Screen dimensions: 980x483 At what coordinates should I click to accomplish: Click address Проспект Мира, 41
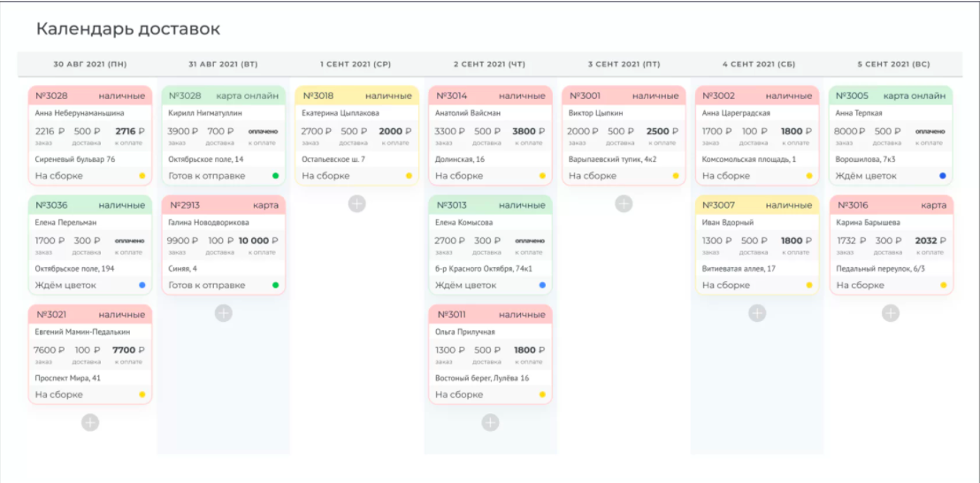click(x=67, y=378)
